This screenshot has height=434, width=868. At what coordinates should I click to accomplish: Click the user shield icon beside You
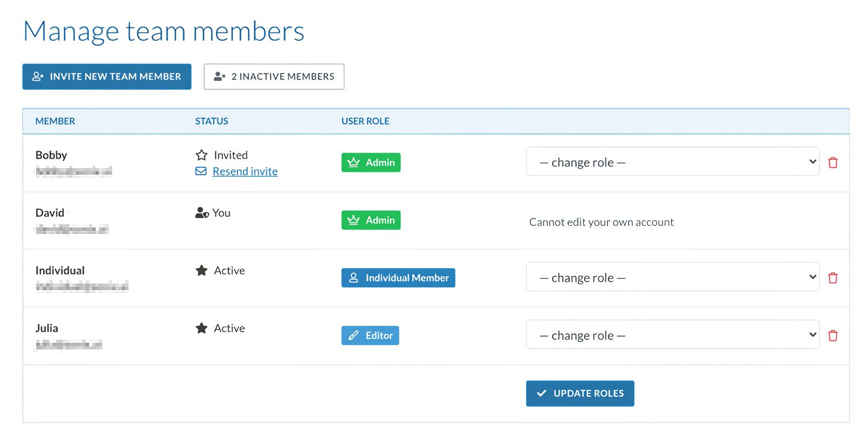coord(202,213)
